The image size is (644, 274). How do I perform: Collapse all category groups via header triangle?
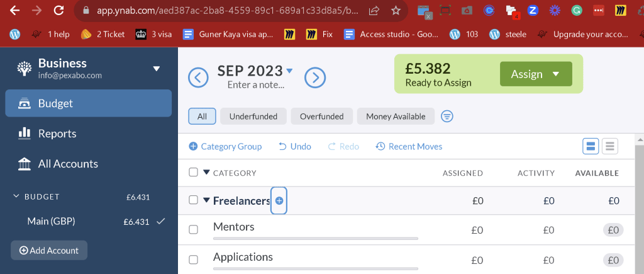[x=206, y=173]
